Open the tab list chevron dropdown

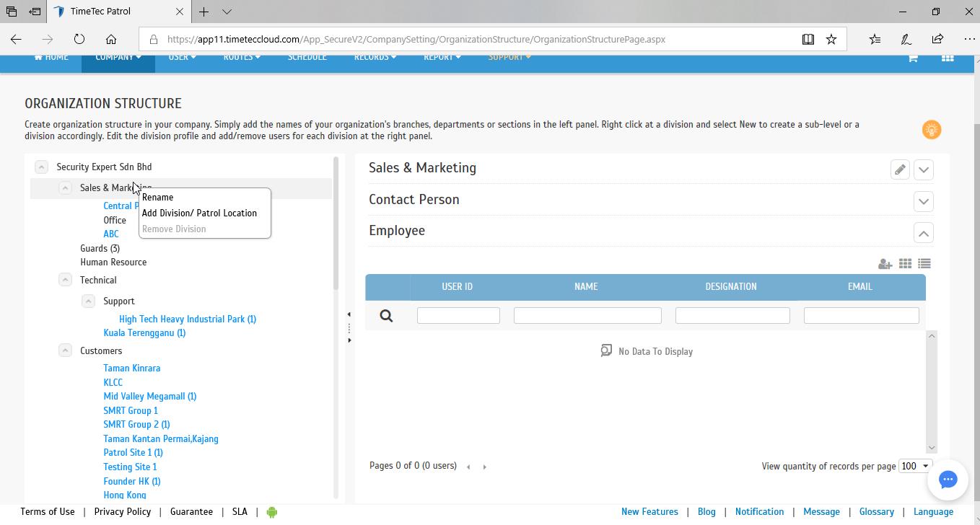click(227, 12)
